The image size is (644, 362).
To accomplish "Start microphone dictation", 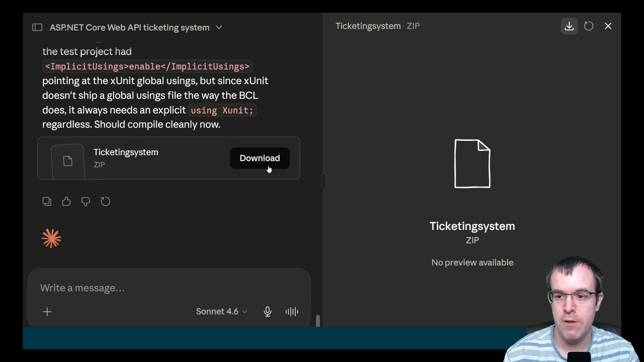I will click(x=267, y=312).
